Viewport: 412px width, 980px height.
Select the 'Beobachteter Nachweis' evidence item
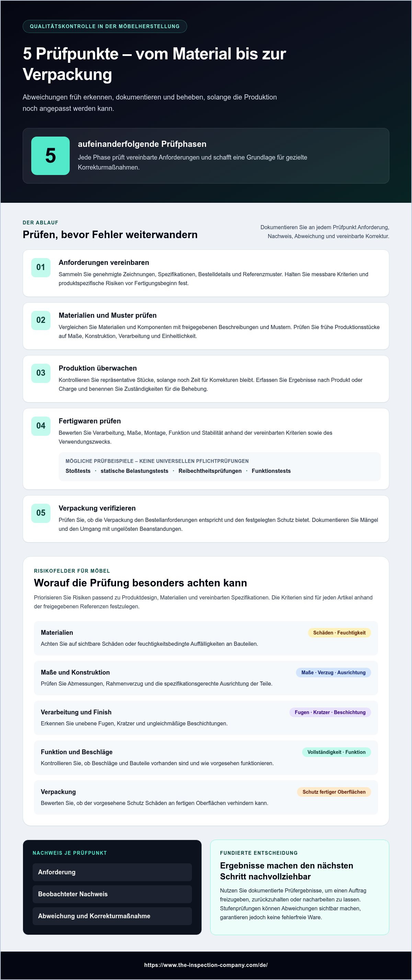(x=112, y=894)
